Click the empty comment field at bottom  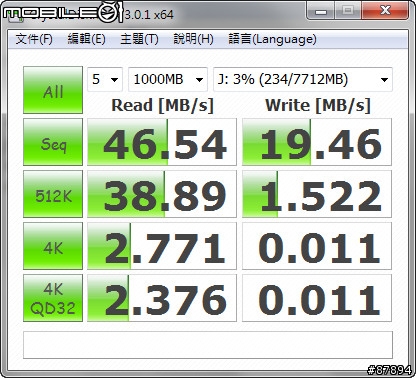[x=208, y=345]
